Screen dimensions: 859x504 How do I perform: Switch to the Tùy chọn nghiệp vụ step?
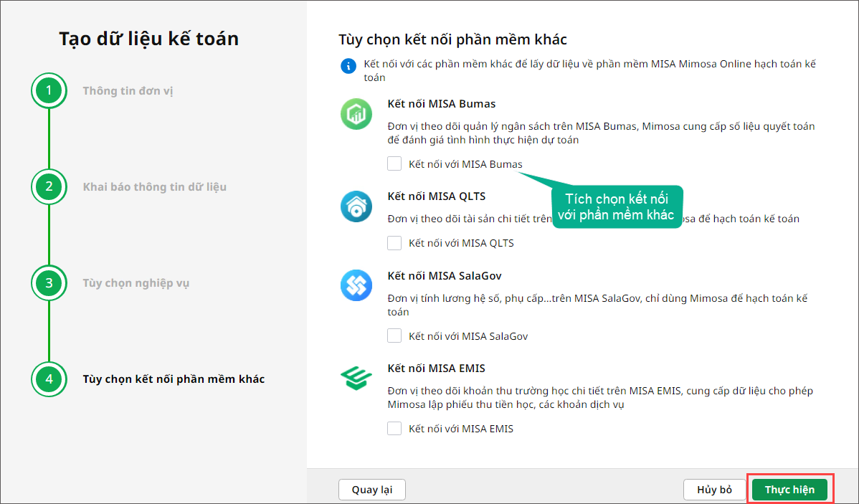tap(136, 283)
